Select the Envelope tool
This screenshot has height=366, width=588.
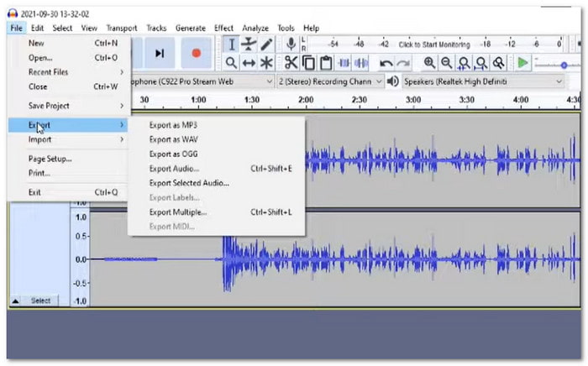(249, 44)
